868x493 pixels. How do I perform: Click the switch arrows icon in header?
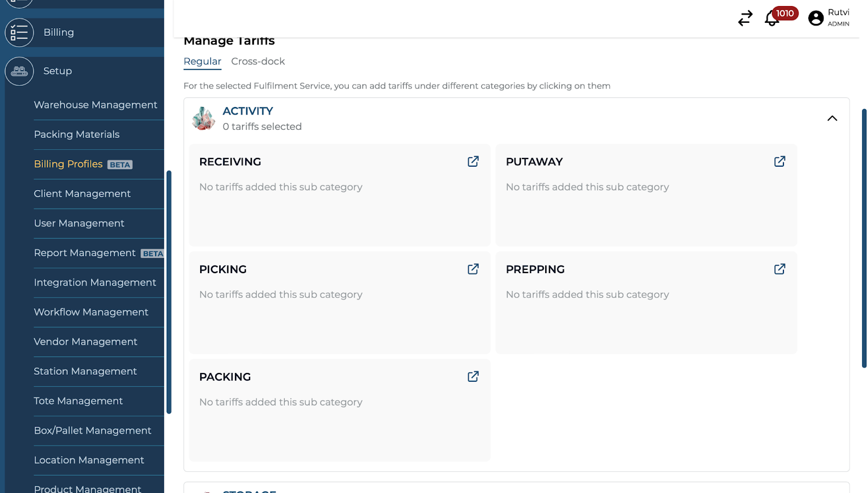tap(745, 18)
